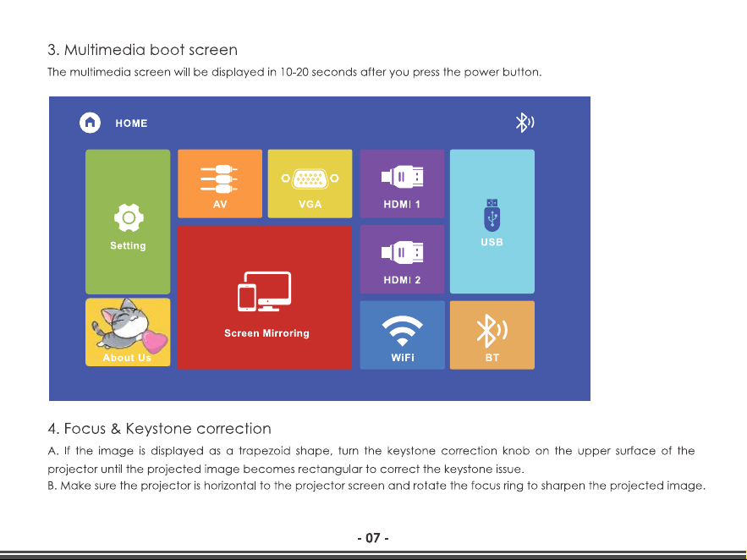
Task: Select the HDMI 2 input tile
Action: (402, 259)
